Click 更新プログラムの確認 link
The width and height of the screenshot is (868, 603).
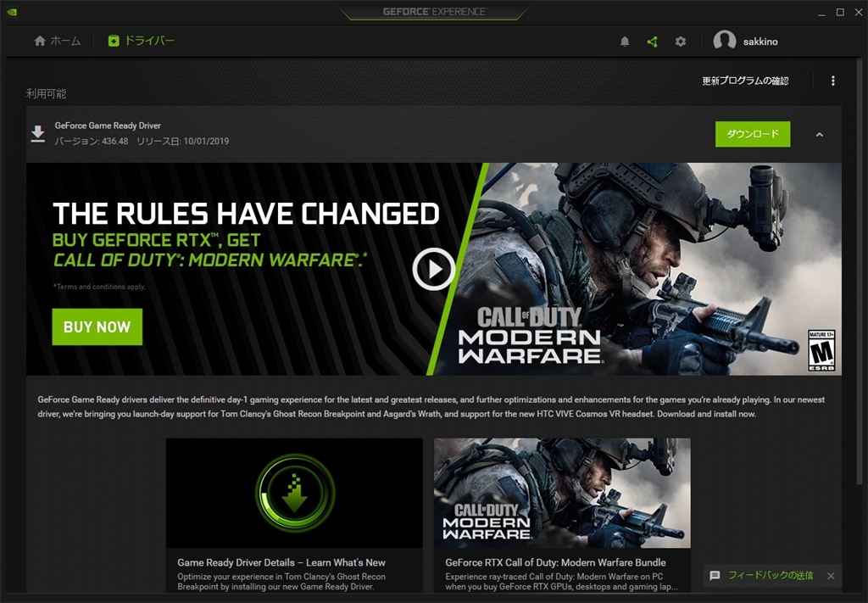tap(745, 81)
